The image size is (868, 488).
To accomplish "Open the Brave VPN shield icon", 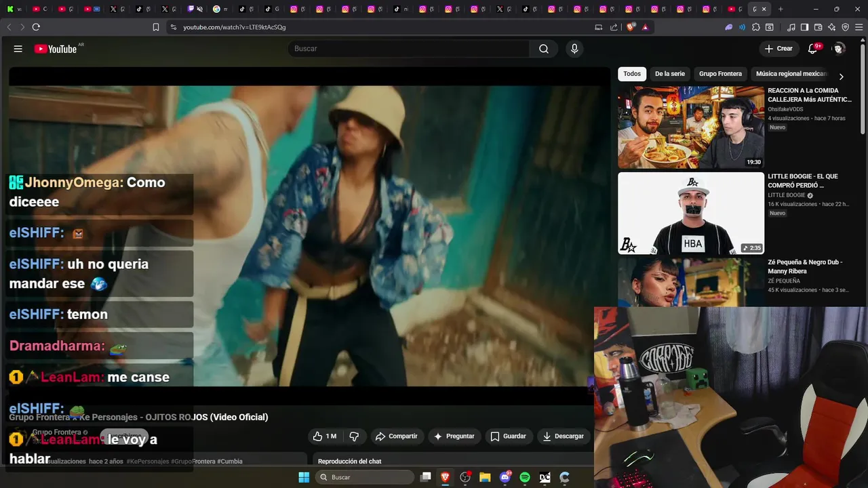I will pyautogui.click(x=845, y=27).
